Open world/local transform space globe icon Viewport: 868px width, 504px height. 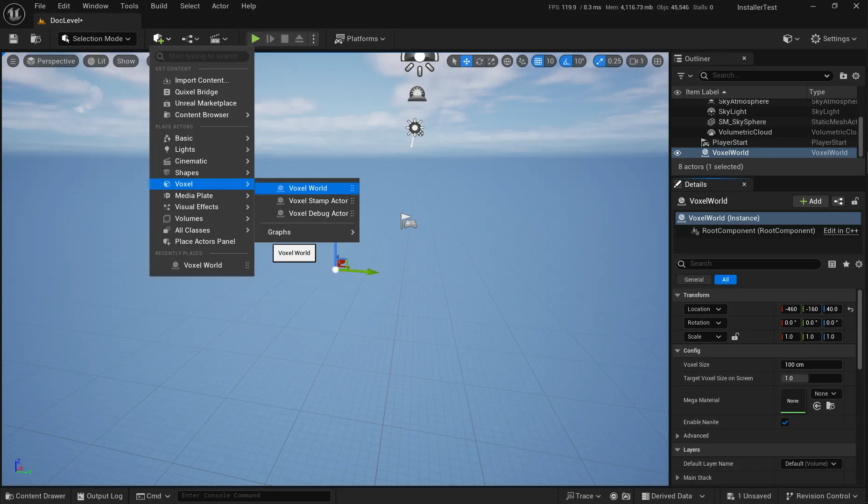click(508, 61)
